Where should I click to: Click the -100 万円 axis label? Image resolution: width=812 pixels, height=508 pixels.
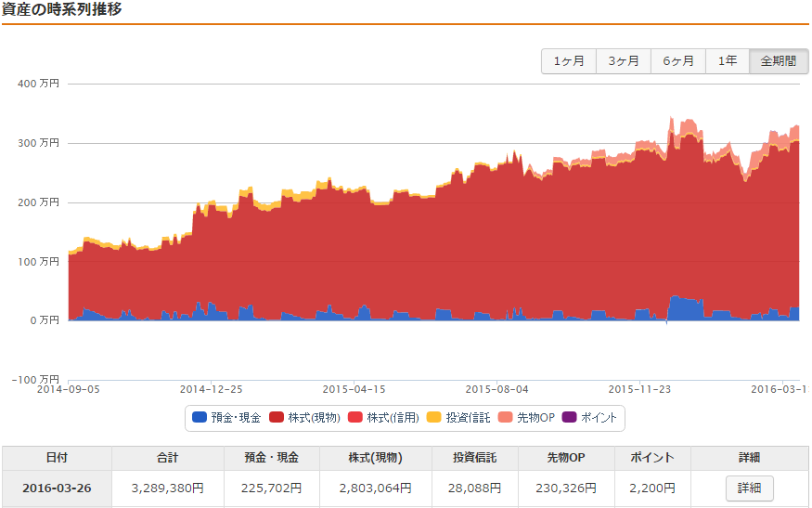[x=36, y=380]
